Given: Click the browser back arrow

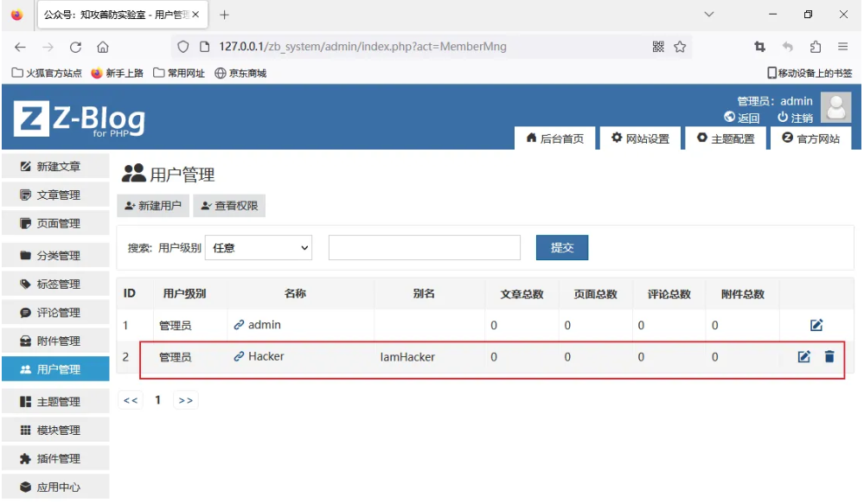Looking at the screenshot, I should click(x=21, y=47).
